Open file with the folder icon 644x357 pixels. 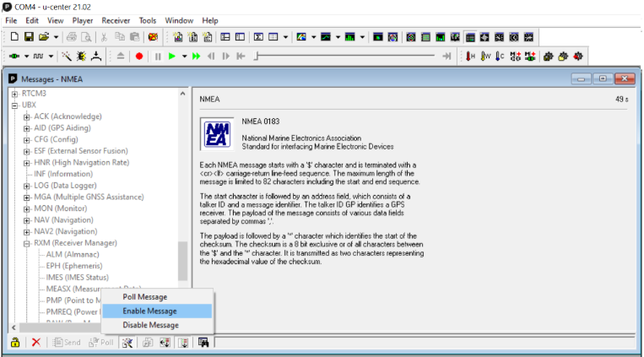click(x=44, y=37)
